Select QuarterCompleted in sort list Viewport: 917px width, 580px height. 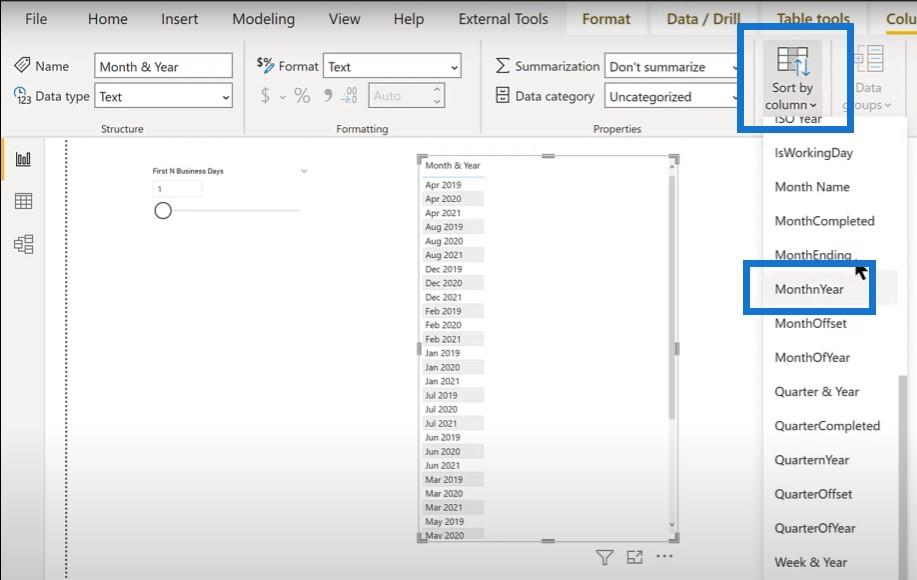827,426
